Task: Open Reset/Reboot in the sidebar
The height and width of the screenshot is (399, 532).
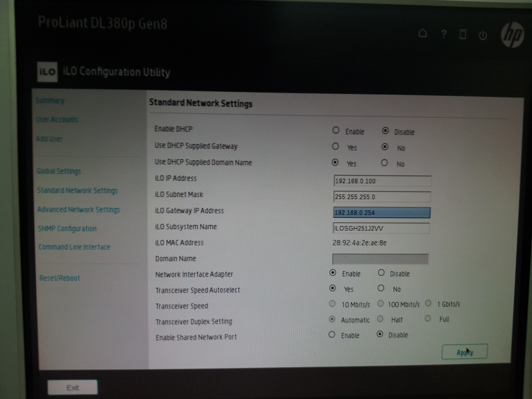Action: click(59, 278)
